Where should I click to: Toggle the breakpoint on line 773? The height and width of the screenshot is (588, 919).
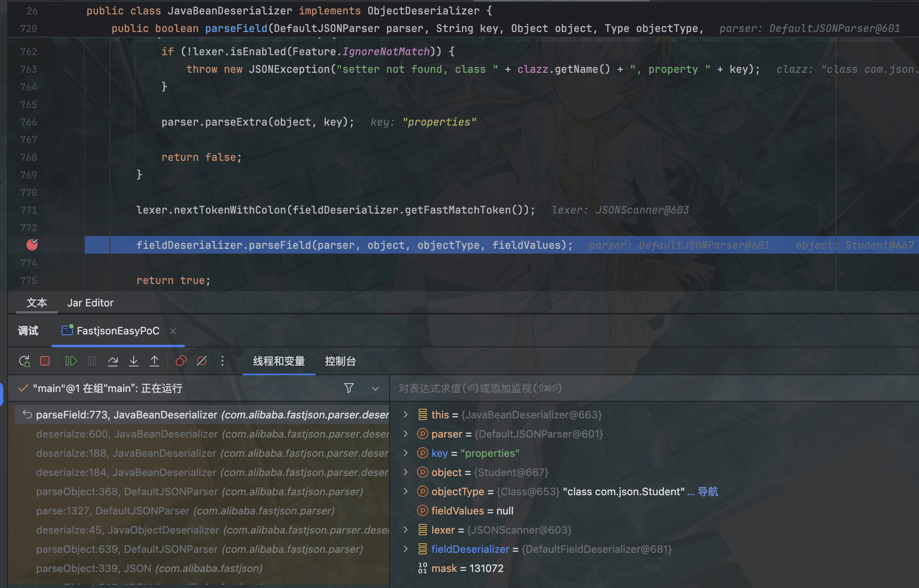tap(32, 245)
